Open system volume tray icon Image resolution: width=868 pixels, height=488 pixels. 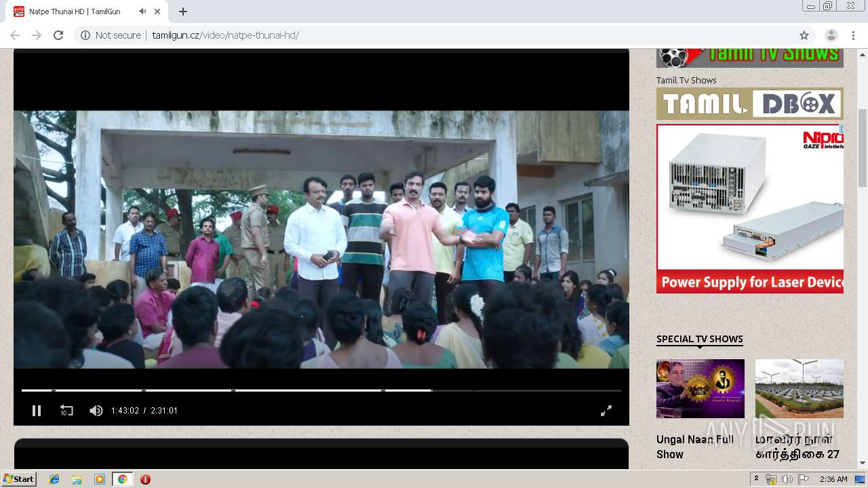(x=787, y=479)
